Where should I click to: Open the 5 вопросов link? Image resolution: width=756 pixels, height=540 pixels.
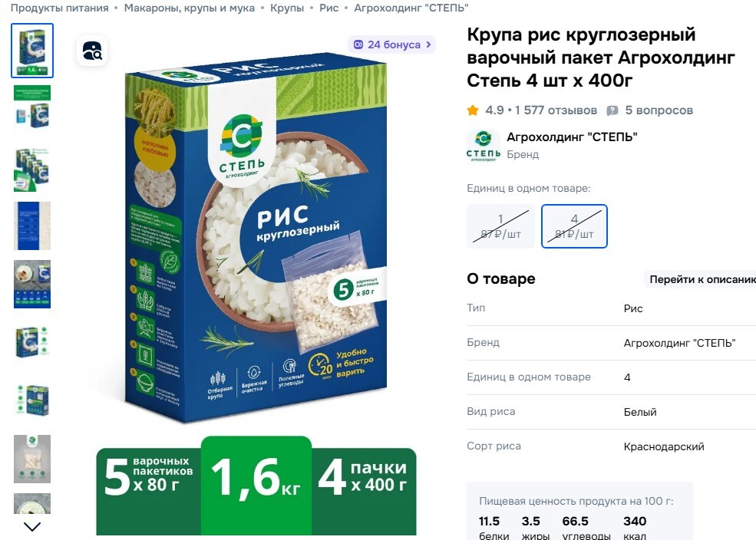point(659,110)
